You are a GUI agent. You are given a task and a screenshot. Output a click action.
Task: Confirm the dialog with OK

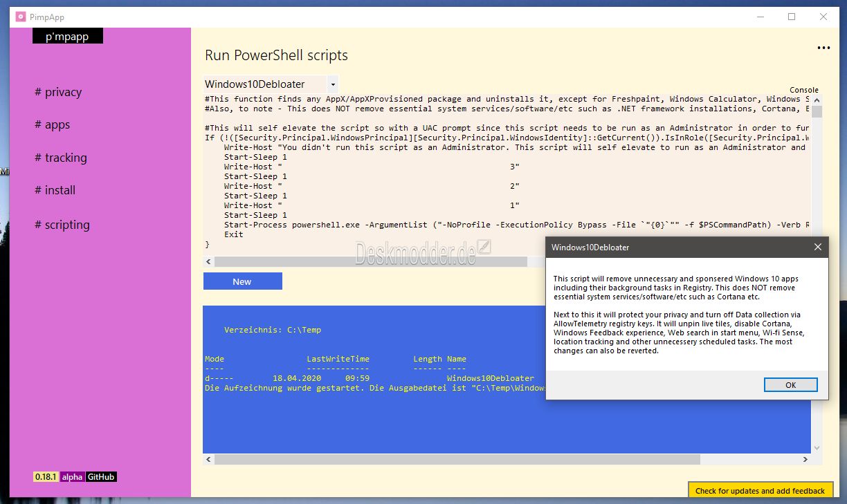tap(791, 385)
